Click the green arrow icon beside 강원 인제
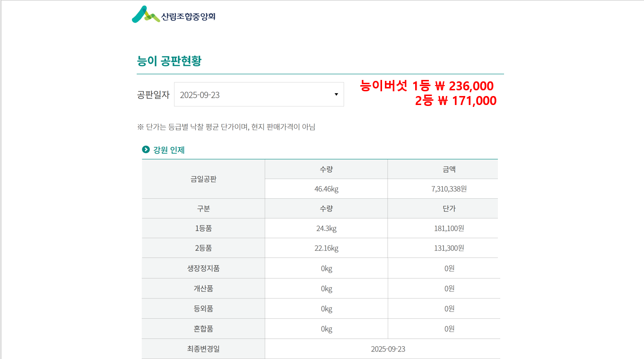644x359 pixels. pos(146,150)
